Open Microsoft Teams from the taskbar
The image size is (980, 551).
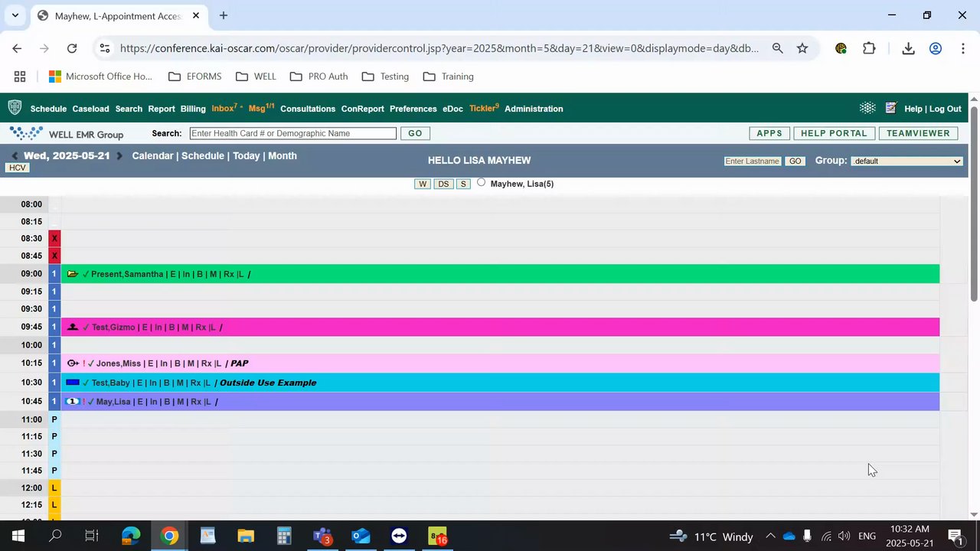[322, 536]
